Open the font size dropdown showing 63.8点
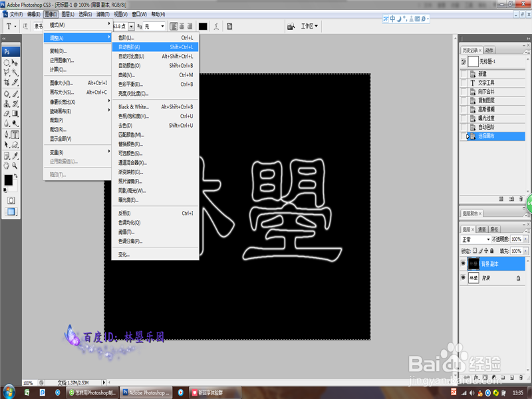 [130, 27]
